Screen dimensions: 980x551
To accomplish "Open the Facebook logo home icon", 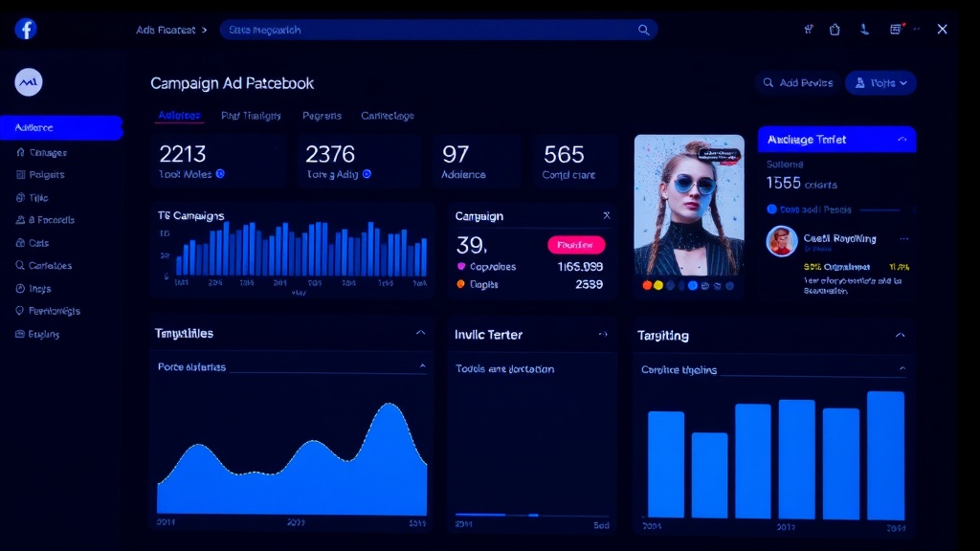I will click(x=26, y=29).
